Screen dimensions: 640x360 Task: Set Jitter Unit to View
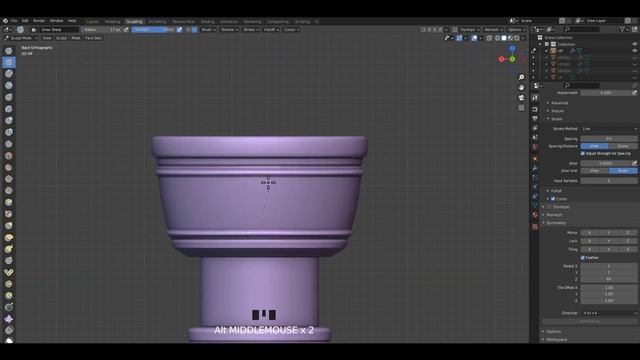(595, 171)
